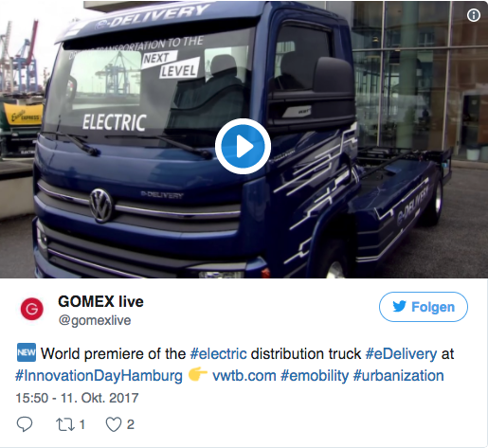Play the e-Delivery truck video
The image size is (488, 448).
(243, 146)
